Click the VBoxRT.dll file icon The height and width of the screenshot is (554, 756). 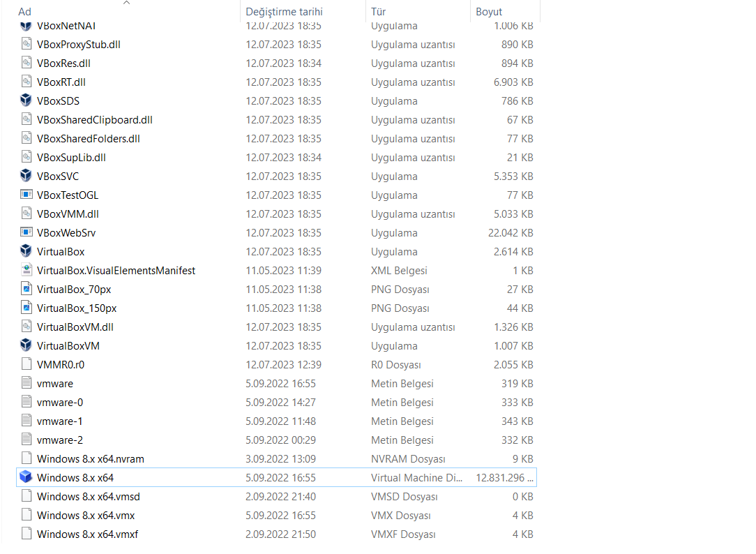(27, 82)
